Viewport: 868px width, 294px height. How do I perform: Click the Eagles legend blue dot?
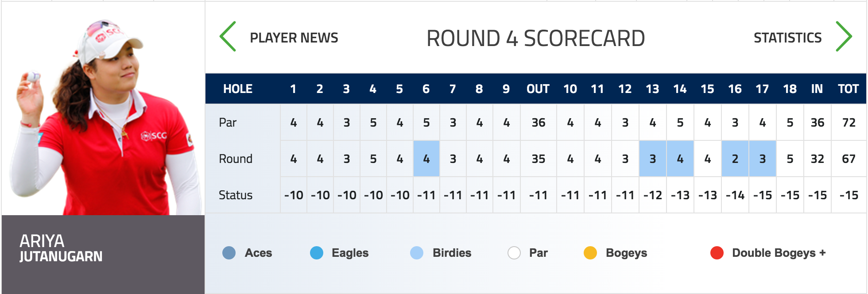tap(317, 253)
